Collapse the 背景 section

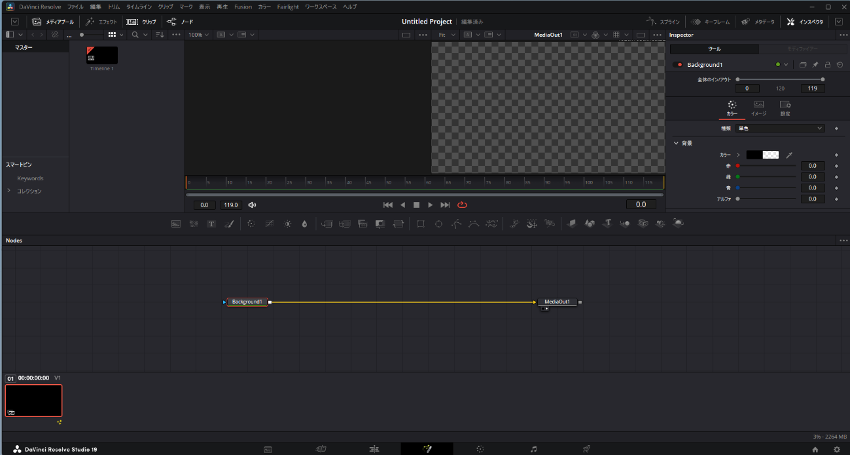coord(676,143)
